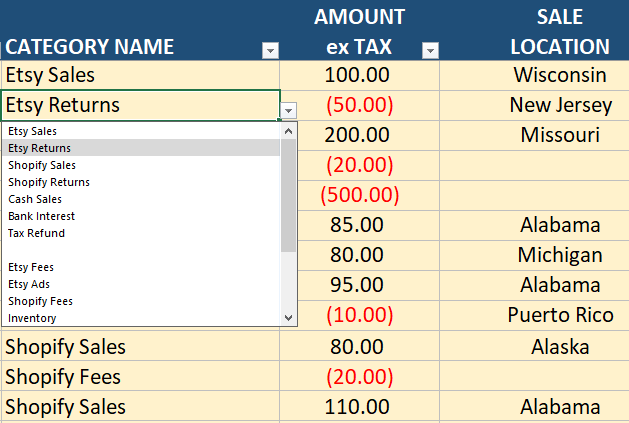The width and height of the screenshot is (629, 423).
Task: Choose Etsy Returns in the dropdown list
Action: 141,148
